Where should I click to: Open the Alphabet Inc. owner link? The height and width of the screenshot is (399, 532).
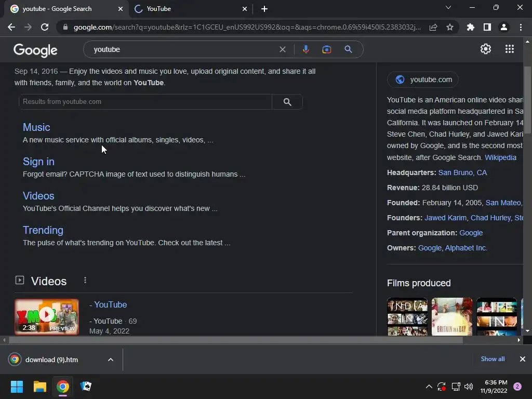click(x=466, y=248)
